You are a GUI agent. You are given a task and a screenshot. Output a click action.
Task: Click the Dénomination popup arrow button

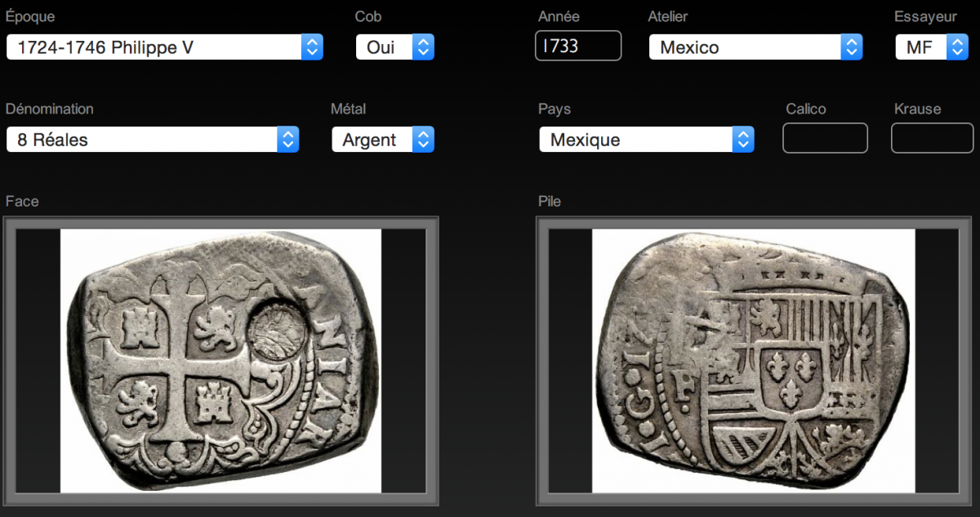coord(288,140)
